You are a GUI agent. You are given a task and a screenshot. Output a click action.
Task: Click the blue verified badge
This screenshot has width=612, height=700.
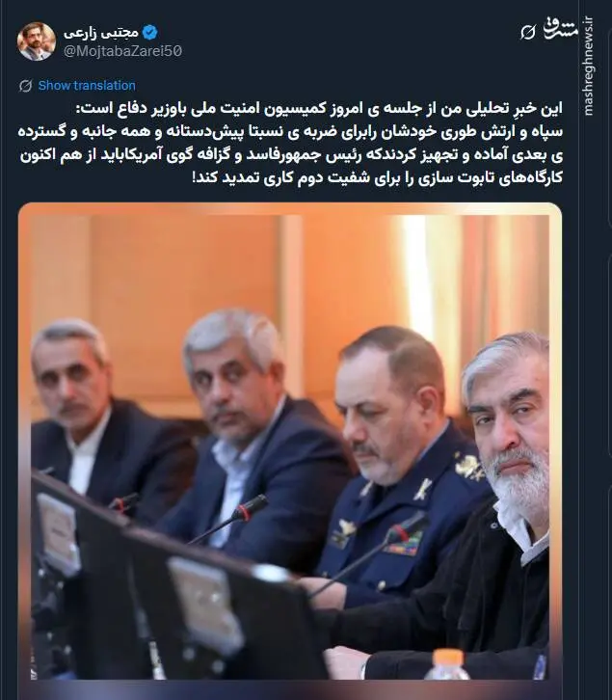150,32
